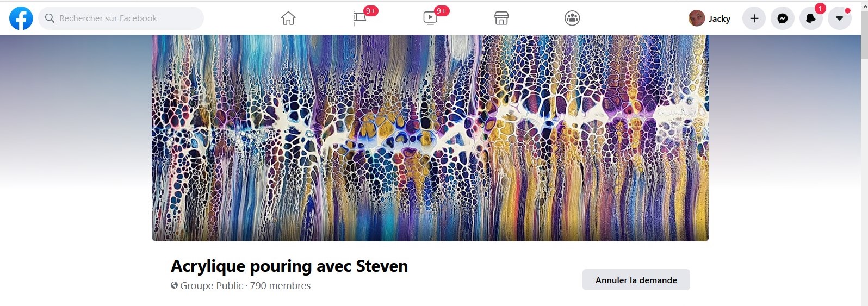868x306 pixels.
Task: Show notifications via the bell icon
Action: point(811,18)
